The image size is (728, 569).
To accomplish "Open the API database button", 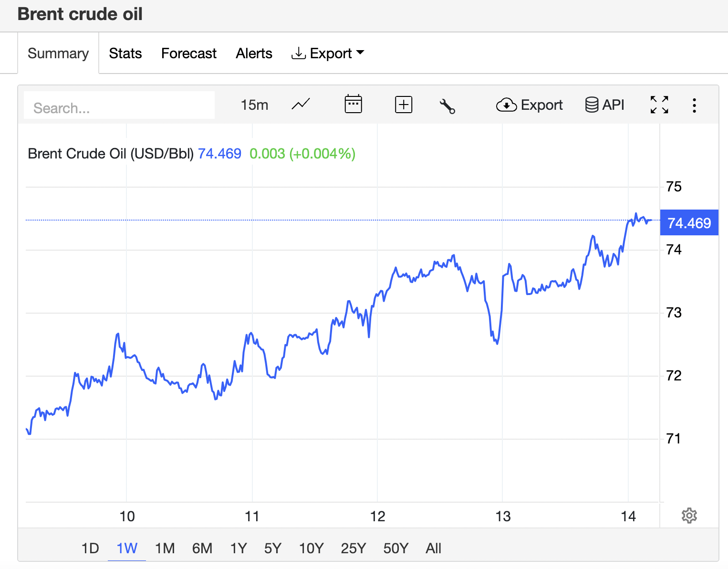I will click(604, 105).
